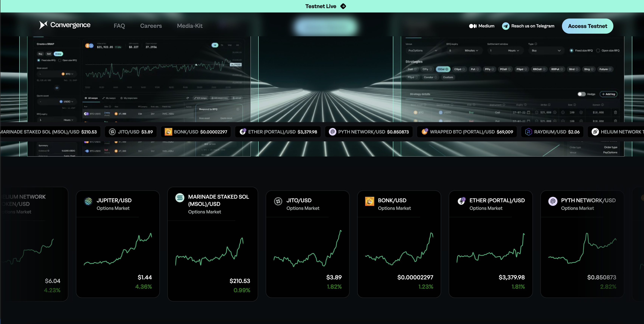The width and height of the screenshot is (644, 324).
Task: Click the Raydium icon in the ticker
Action: tap(528, 132)
